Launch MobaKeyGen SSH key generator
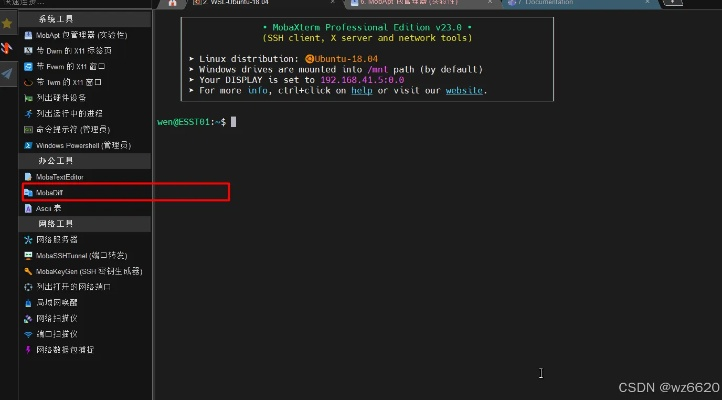722x400 pixels. 88,271
